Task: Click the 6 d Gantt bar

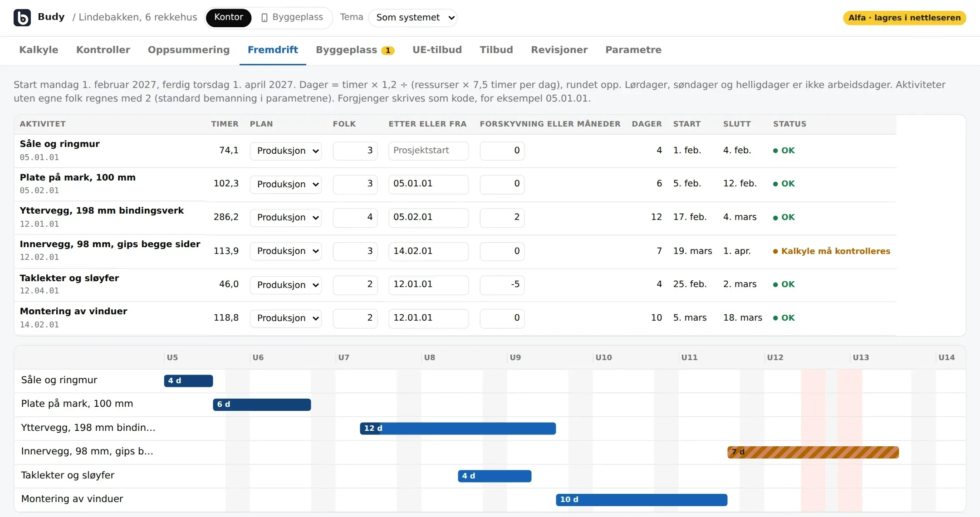Action: coord(262,405)
